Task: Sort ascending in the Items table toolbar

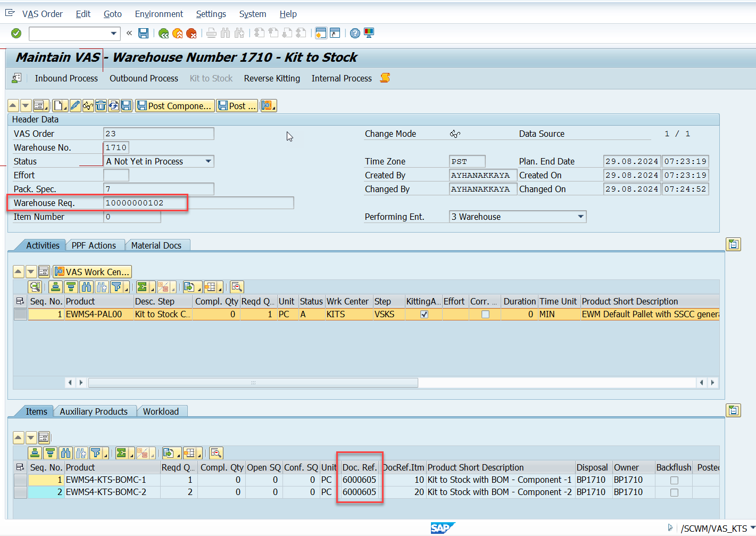Action: pos(35,453)
